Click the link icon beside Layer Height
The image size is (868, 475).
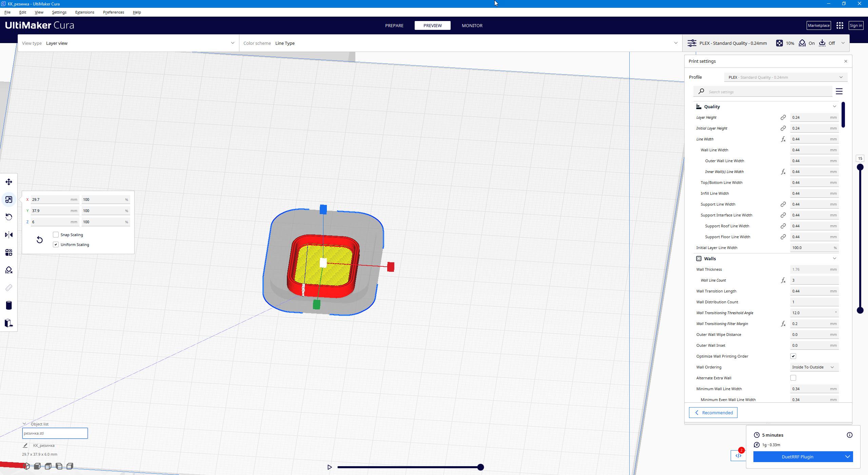(783, 117)
